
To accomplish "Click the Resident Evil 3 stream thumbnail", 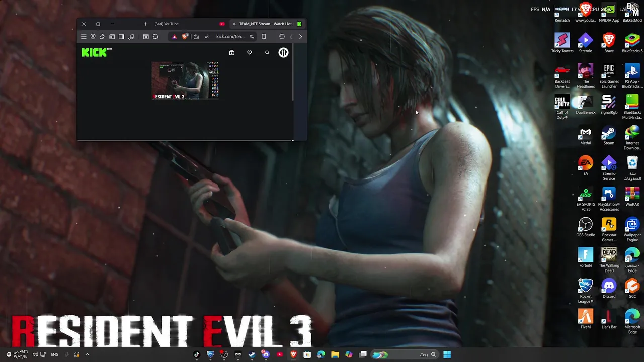I will tap(185, 80).
